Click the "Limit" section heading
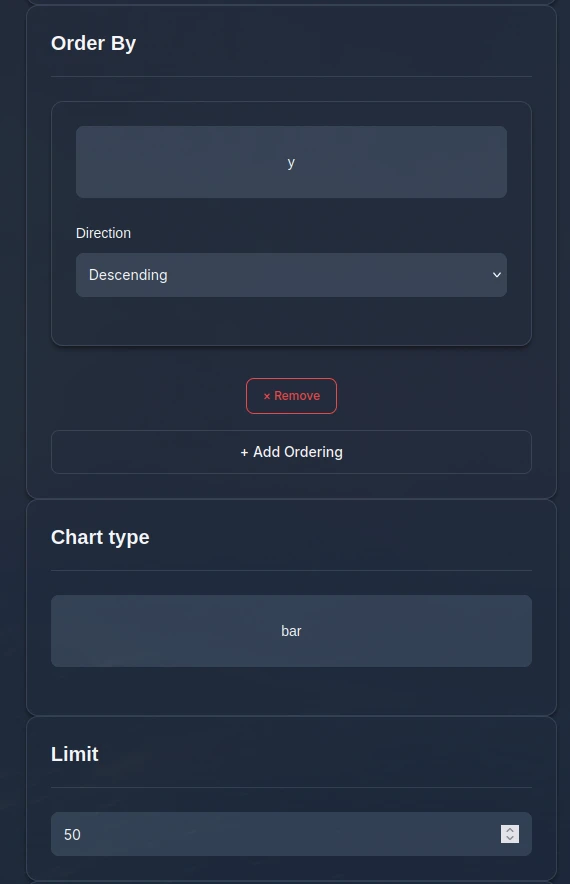 click(x=75, y=754)
